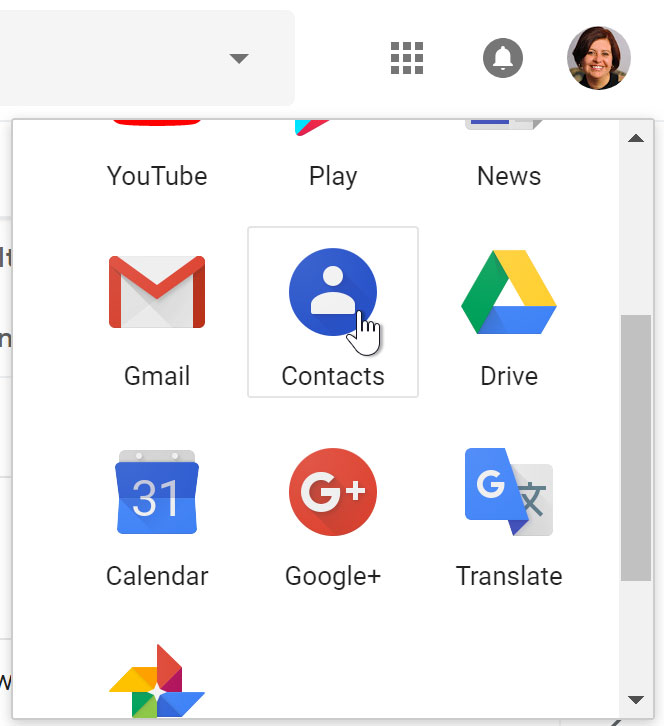
Task: Click the YouTube label
Action: click(157, 176)
